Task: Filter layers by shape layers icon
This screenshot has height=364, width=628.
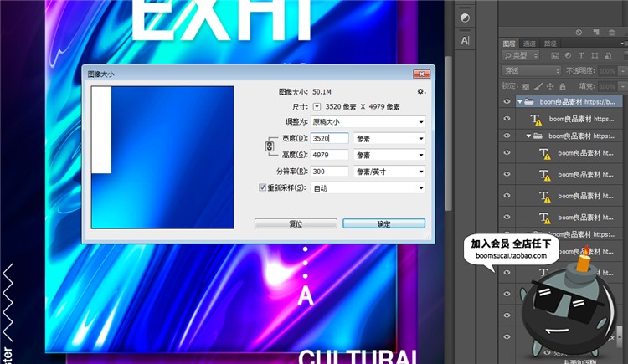Action: 595,56
